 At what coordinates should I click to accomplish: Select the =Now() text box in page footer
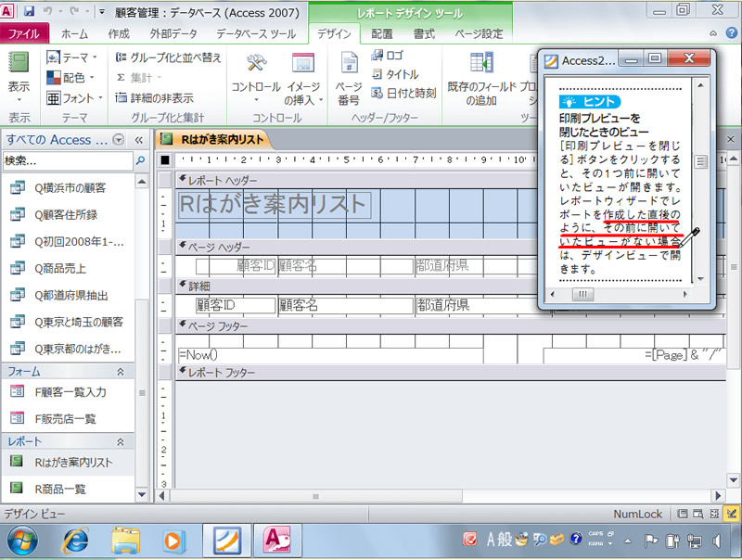pos(330,355)
